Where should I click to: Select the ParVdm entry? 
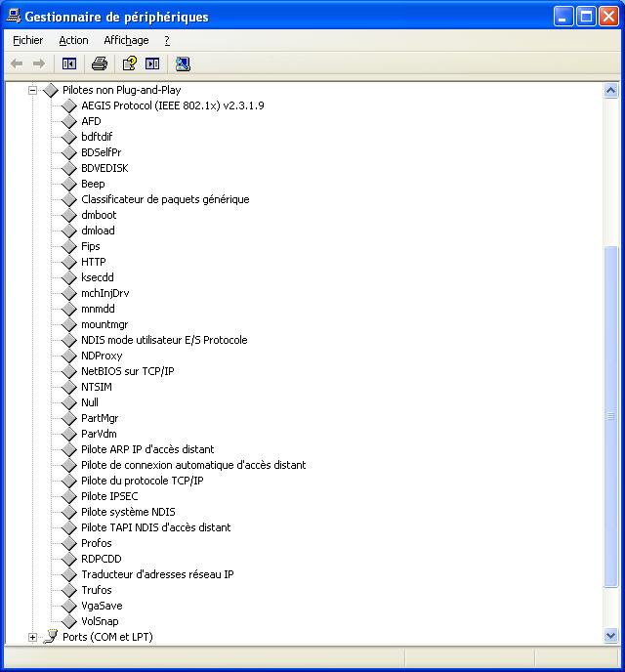click(99, 434)
